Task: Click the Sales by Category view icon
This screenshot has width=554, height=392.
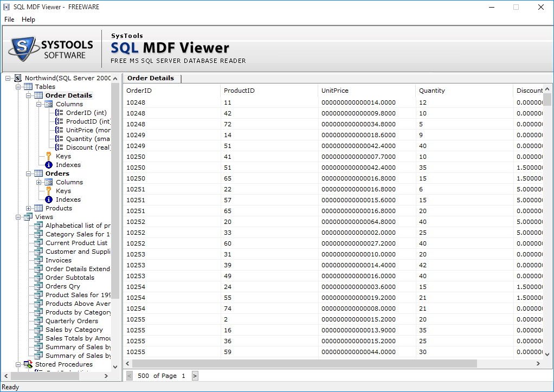Action: [x=38, y=330]
